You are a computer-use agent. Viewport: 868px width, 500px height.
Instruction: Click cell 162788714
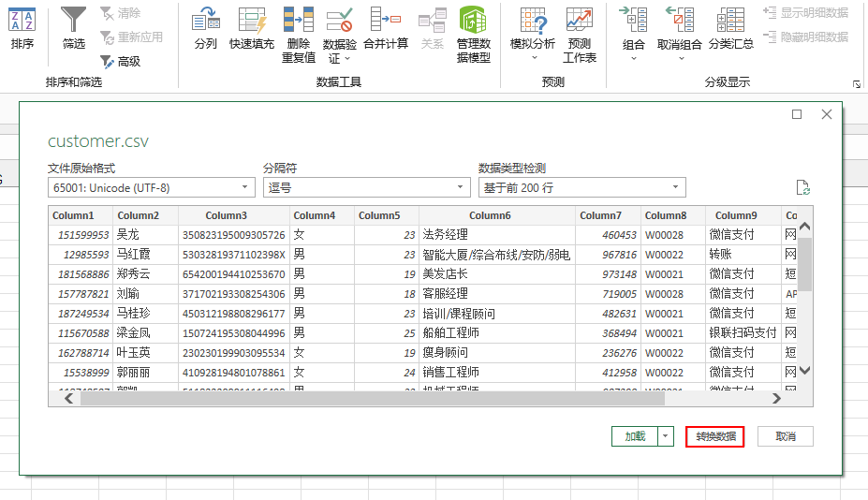click(81, 353)
